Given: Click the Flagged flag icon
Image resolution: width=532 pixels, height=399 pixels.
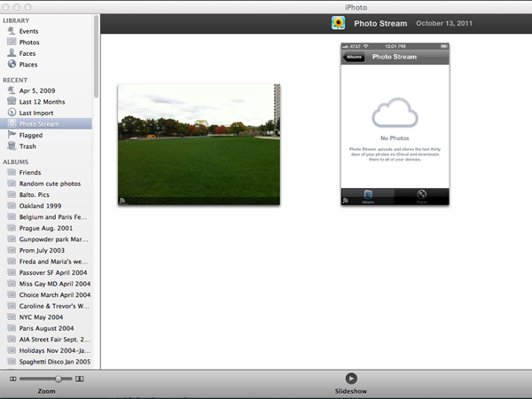Looking at the screenshot, I should 12,135.
